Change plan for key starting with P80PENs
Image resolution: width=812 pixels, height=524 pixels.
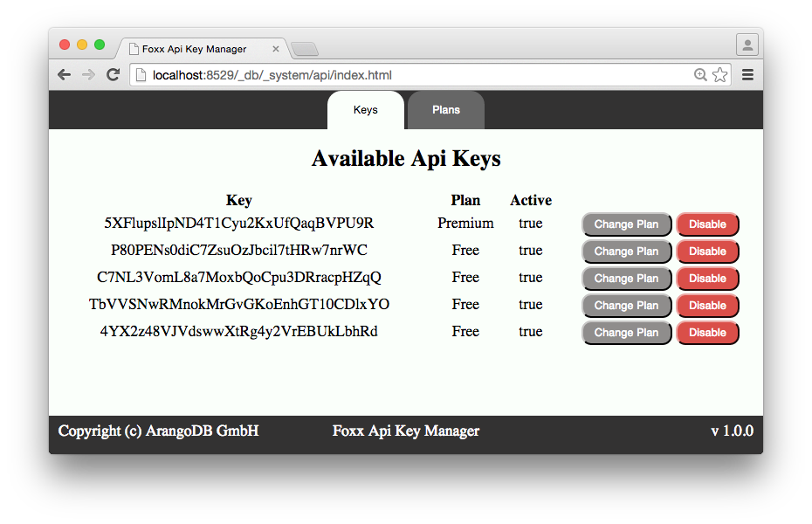[x=626, y=252]
